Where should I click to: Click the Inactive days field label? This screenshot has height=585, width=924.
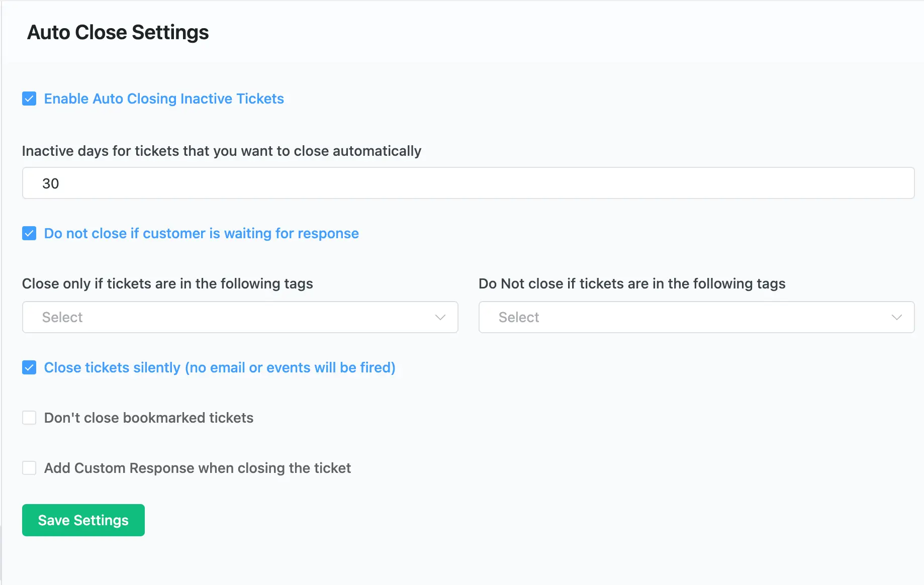222,151
